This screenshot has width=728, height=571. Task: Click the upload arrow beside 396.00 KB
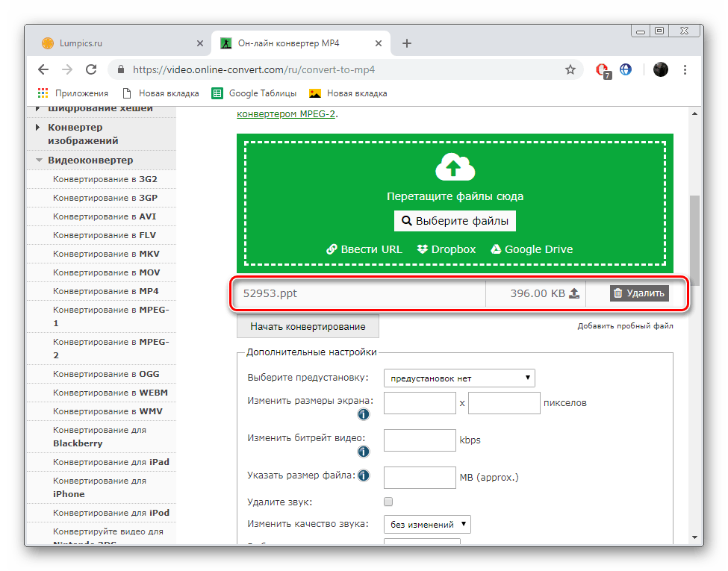[x=573, y=293]
